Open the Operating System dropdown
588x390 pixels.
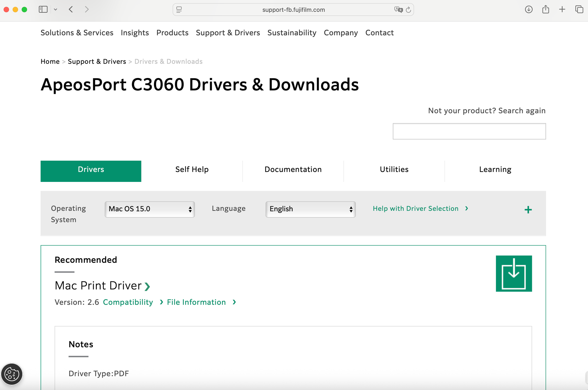(x=150, y=209)
